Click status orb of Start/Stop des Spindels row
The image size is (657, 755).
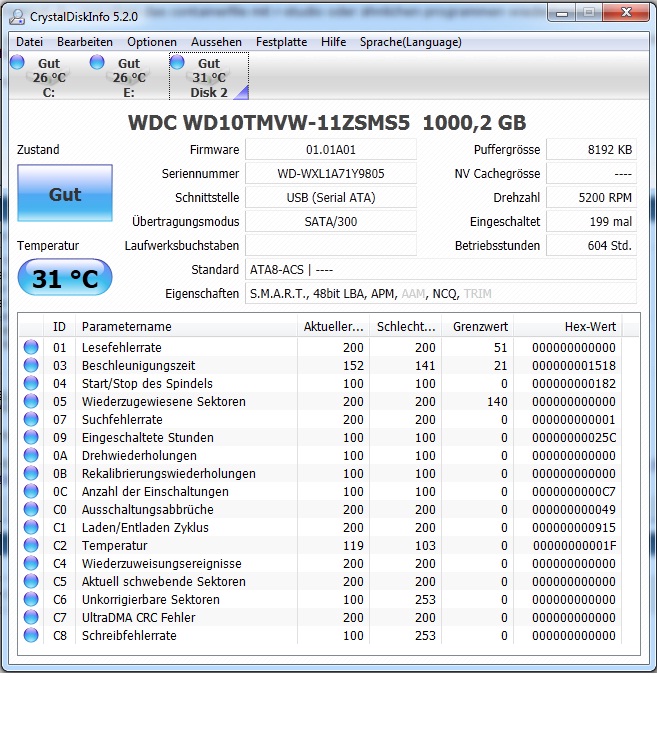click(31, 383)
